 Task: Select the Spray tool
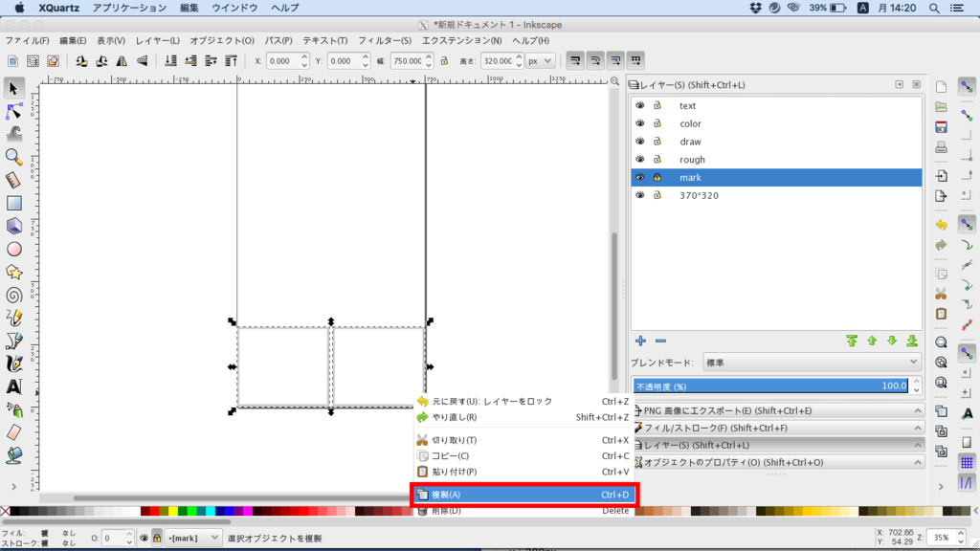13,409
